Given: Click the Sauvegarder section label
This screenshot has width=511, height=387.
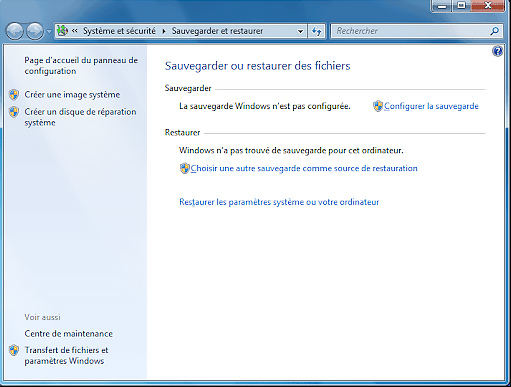Looking at the screenshot, I should [x=188, y=88].
